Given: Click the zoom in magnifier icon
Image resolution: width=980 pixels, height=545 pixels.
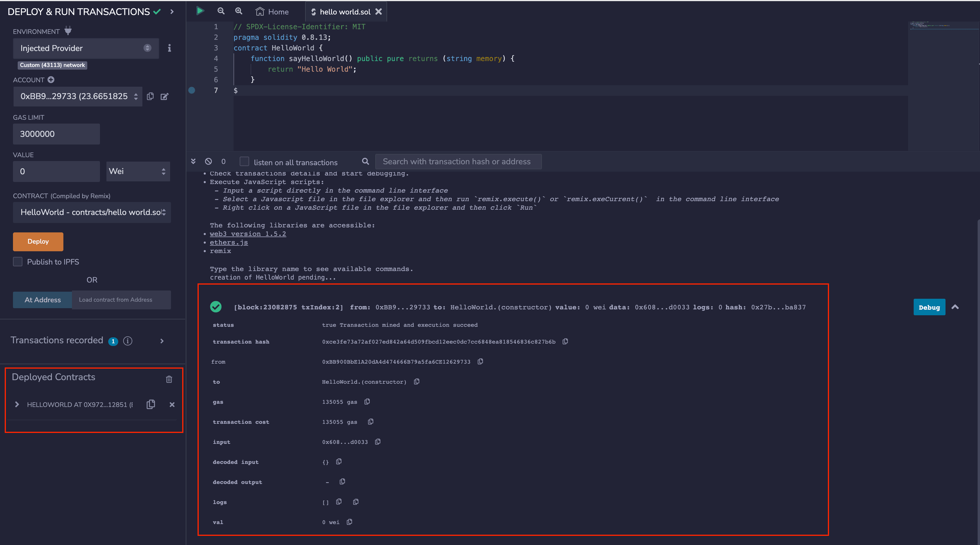Looking at the screenshot, I should pos(239,11).
